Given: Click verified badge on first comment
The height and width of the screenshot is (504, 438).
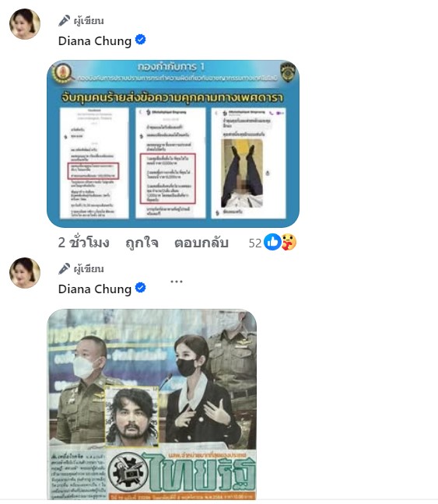Looking at the screenshot, I should point(141,40).
